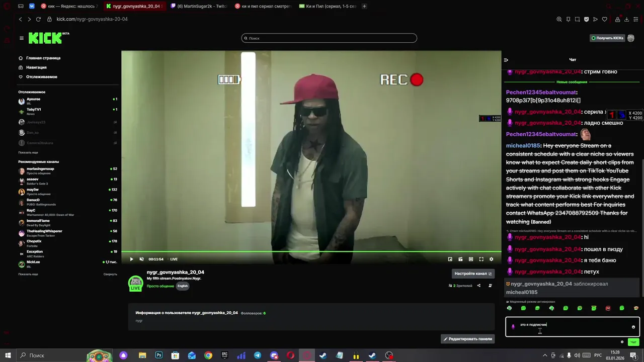Insert the first quick emote in chat
Screen dimensions: 644x362
click(x=509, y=308)
